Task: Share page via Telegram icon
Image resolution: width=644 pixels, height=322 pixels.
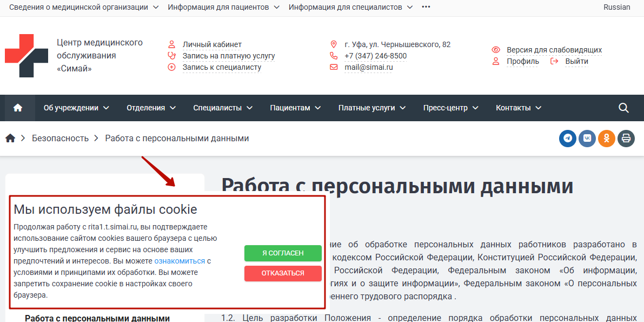Action: 567,139
